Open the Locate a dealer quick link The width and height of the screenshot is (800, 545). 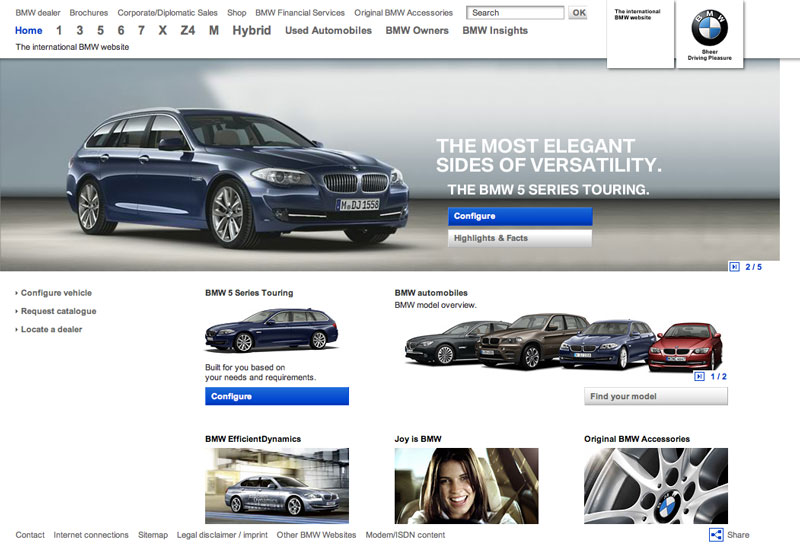pyautogui.click(x=51, y=330)
